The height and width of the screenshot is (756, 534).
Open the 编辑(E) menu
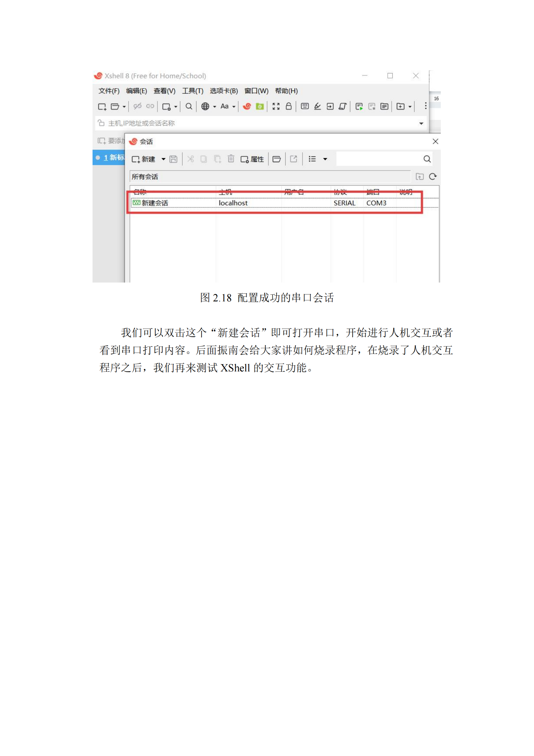tap(136, 91)
